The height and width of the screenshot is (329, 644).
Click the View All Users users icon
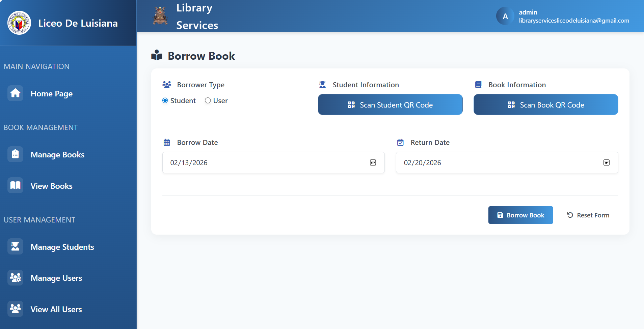click(15, 309)
